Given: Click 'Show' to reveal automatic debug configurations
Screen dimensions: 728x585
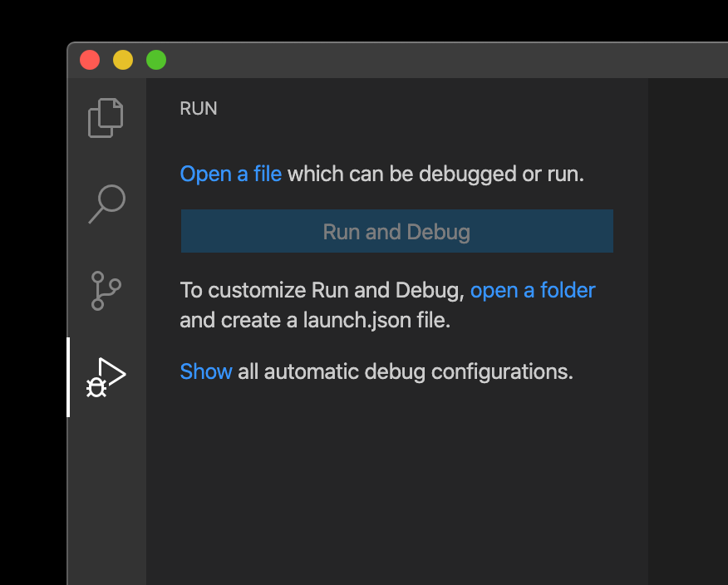Looking at the screenshot, I should coord(205,371).
